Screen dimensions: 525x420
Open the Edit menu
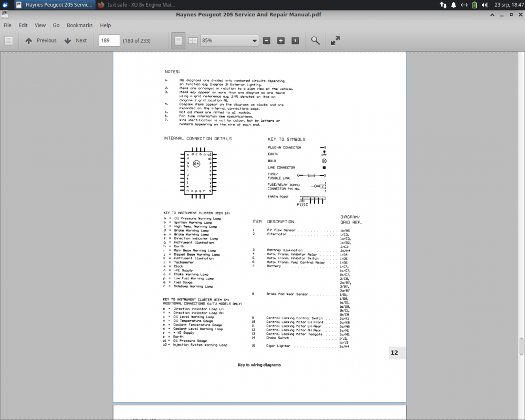[23, 25]
